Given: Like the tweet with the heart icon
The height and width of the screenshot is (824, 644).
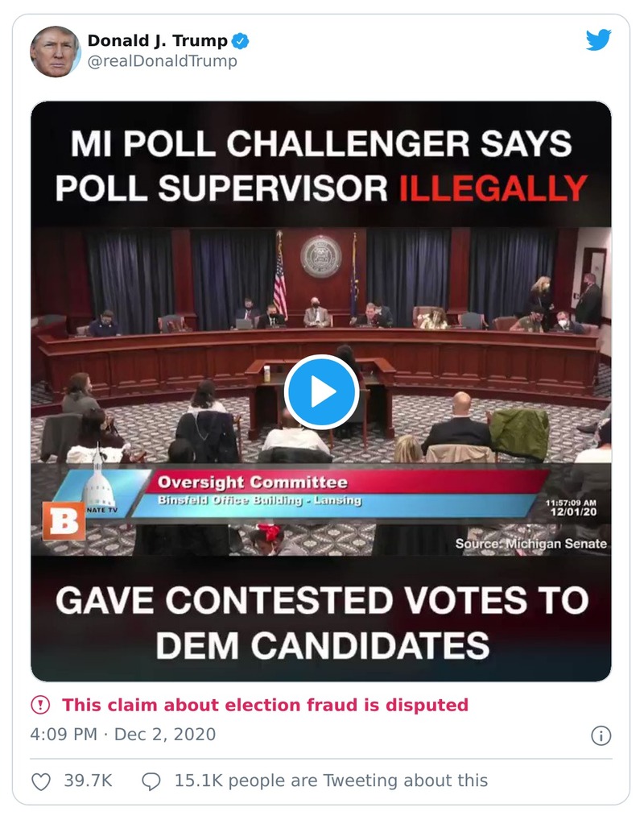Looking at the screenshot, I should point(41,781).
